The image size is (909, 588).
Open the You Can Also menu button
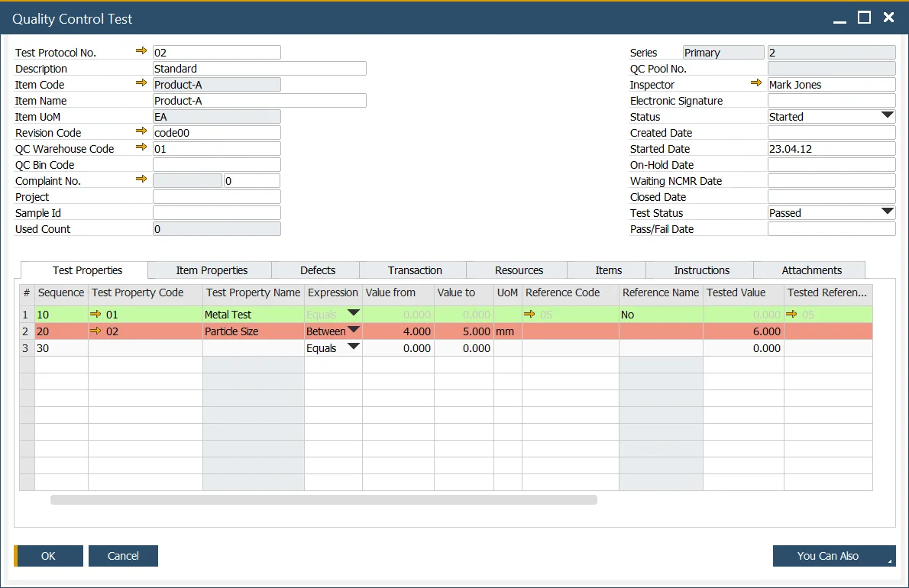(833, 556)
